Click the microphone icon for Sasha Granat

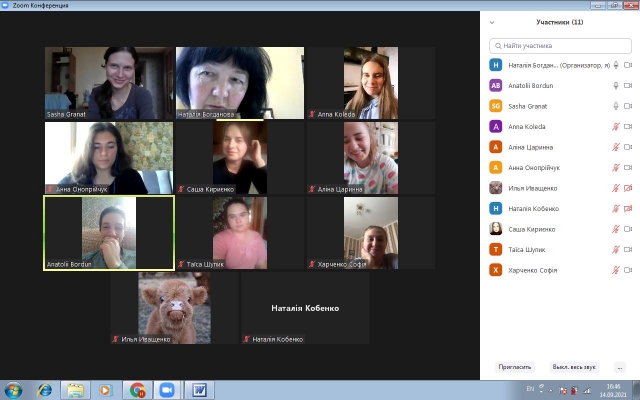616,106
